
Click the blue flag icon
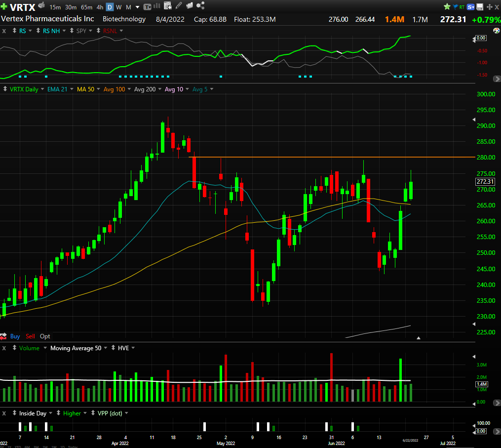pos(455,7)
